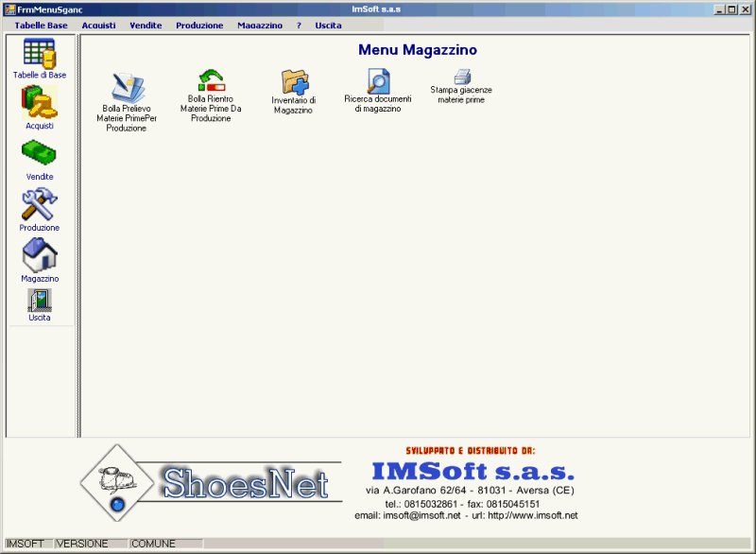This screenshot has height=554, width=756.
Task: Open the ? help menu
Action: tap(299, 26)
